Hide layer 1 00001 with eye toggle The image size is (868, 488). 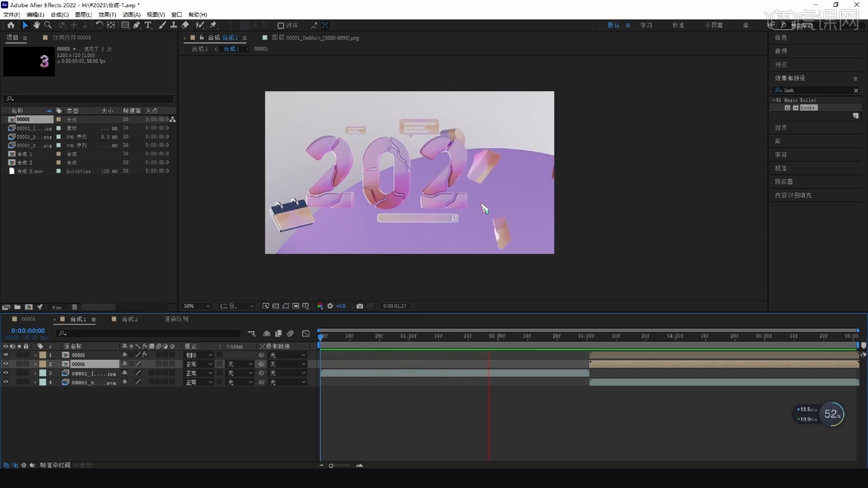5,355
